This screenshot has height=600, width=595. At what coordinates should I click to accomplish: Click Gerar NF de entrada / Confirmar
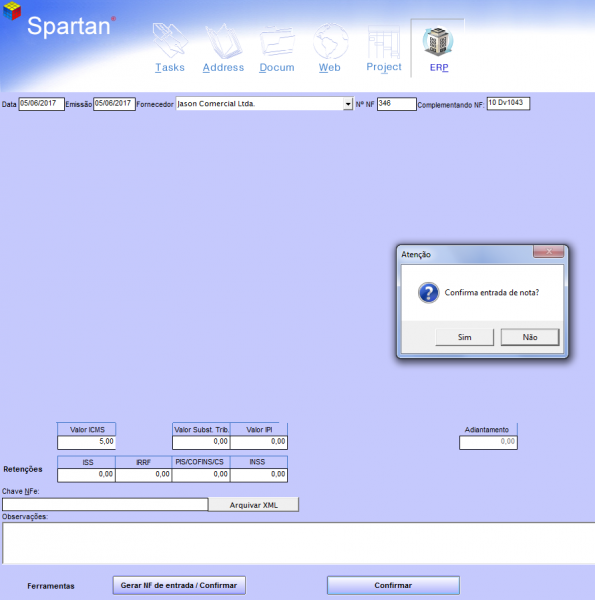tap(179, 585)
